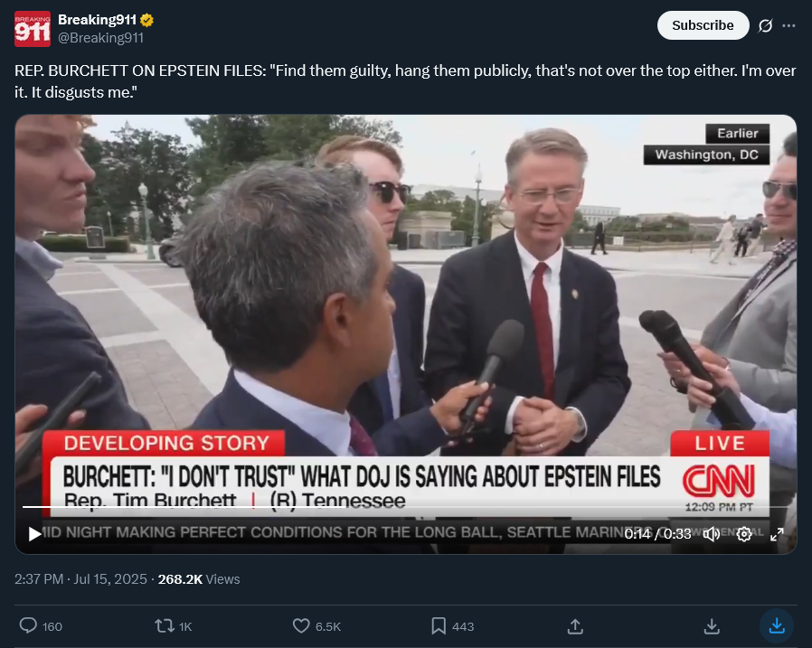Bookmark the post (443 bookmarks)

(x=453, y=626)
